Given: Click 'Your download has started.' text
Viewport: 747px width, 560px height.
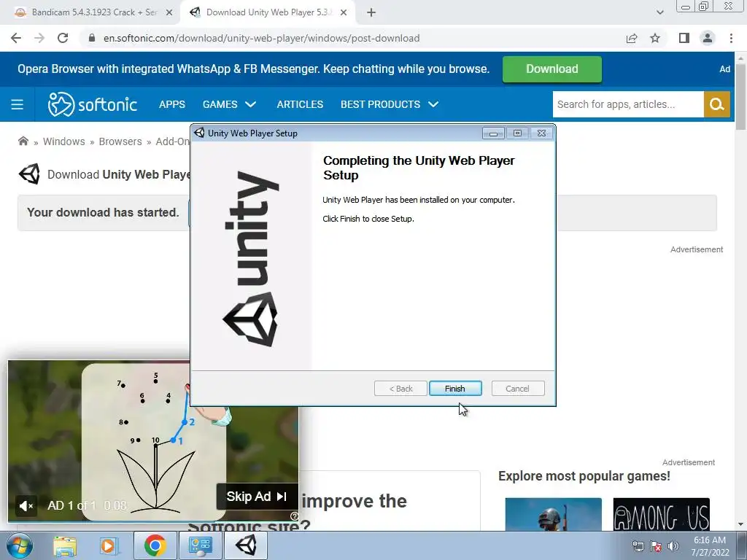Looking at the screenshot, I should pyautogui.click(x=103, y=212).
